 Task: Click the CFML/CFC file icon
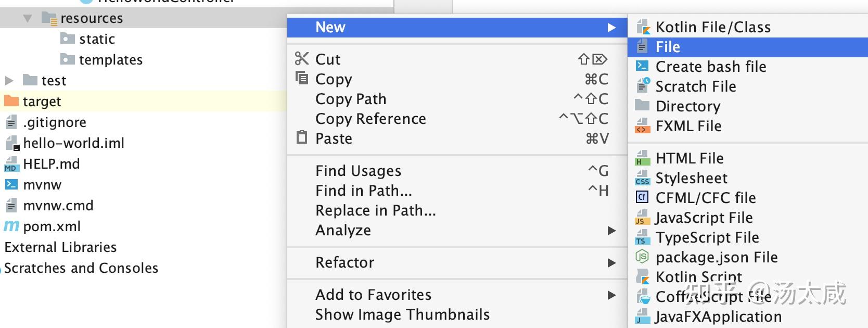pos(642,197)
